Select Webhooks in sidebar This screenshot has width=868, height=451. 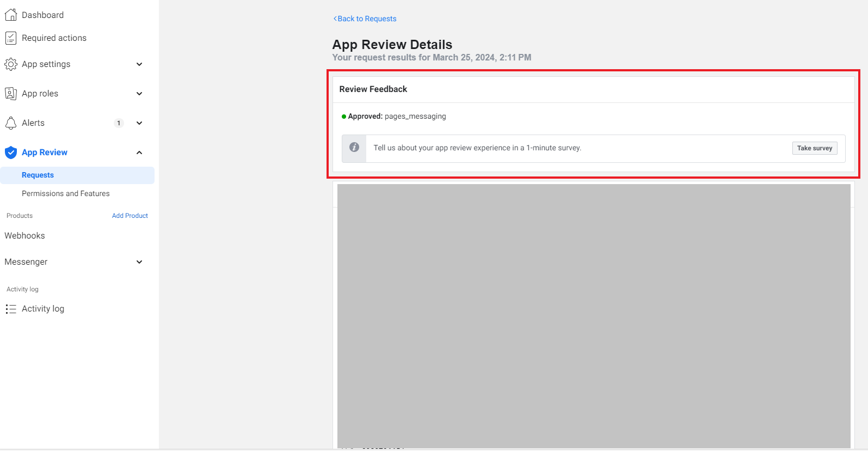click(24, 236)
